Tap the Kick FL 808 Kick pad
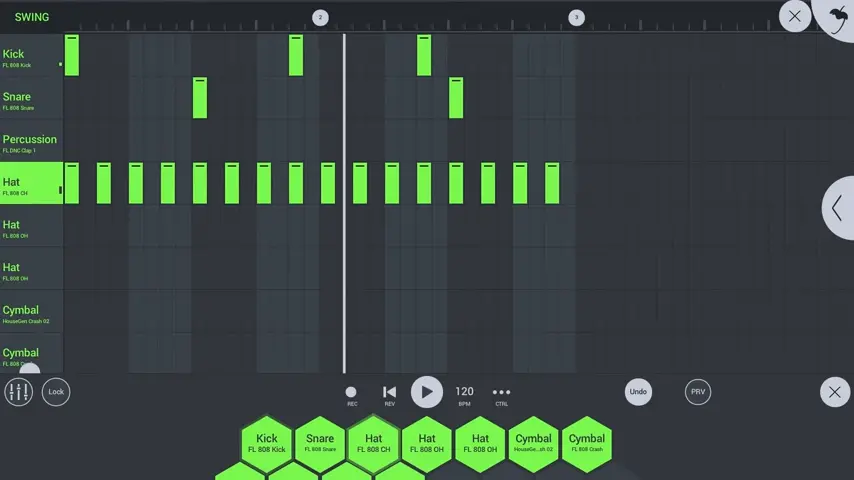 click(x=267, y=443)
